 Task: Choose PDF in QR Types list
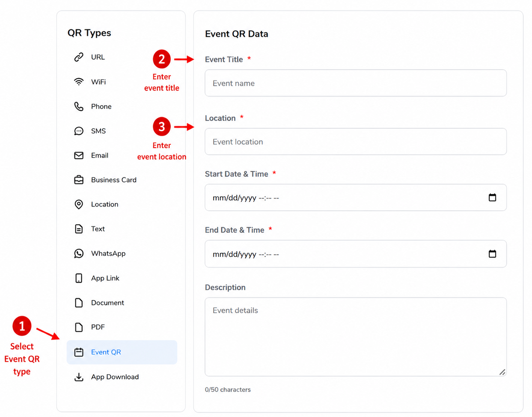(x=98, y=327)
